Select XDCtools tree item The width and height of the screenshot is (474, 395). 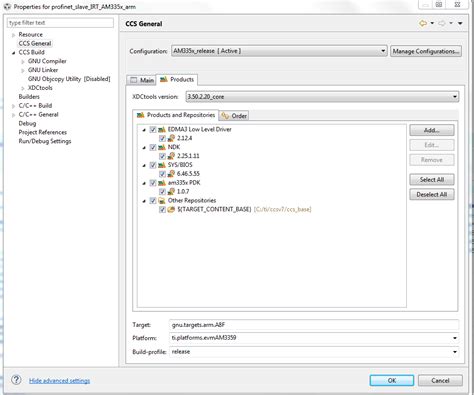[40, 88]
